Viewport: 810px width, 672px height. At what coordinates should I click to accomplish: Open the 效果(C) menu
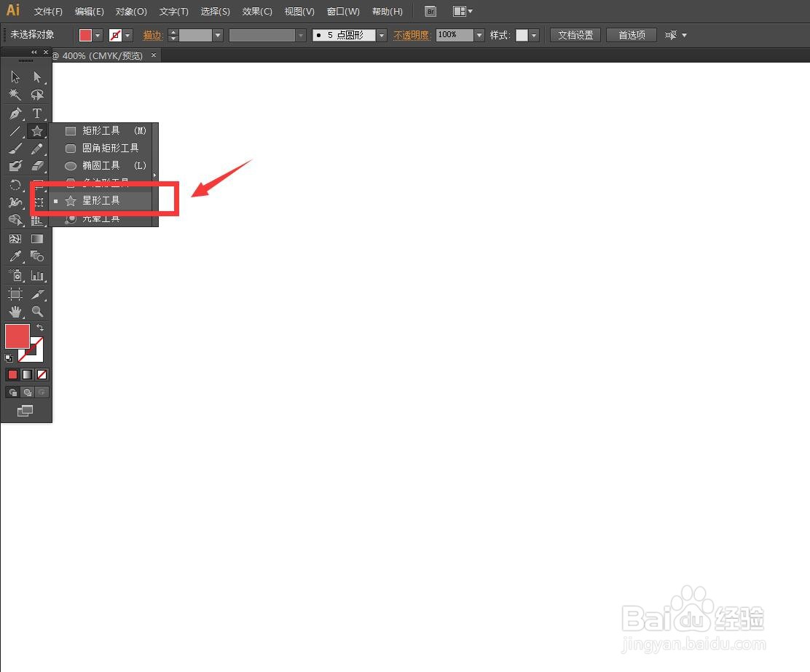(x=256, y=12)
